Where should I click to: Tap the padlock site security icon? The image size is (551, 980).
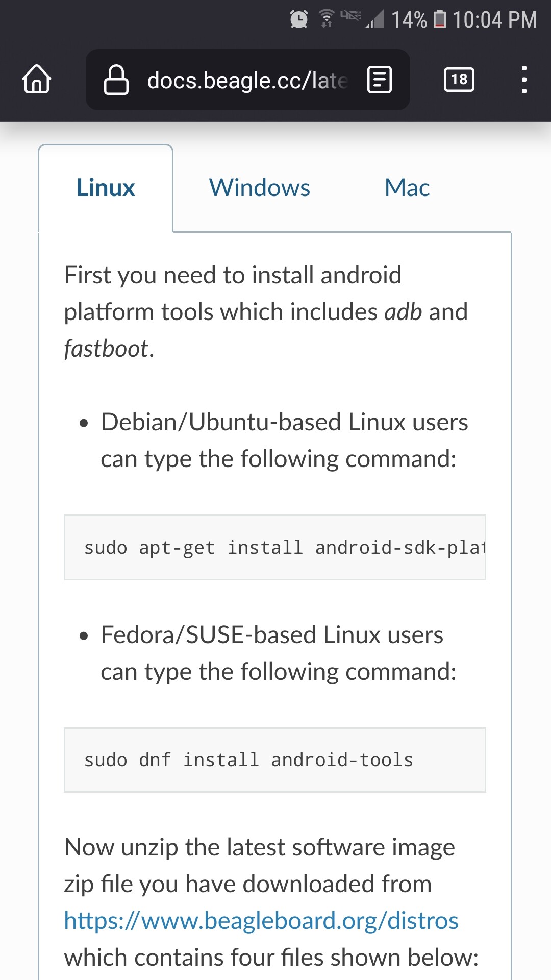pyautogui.click(x=116, y=80)
